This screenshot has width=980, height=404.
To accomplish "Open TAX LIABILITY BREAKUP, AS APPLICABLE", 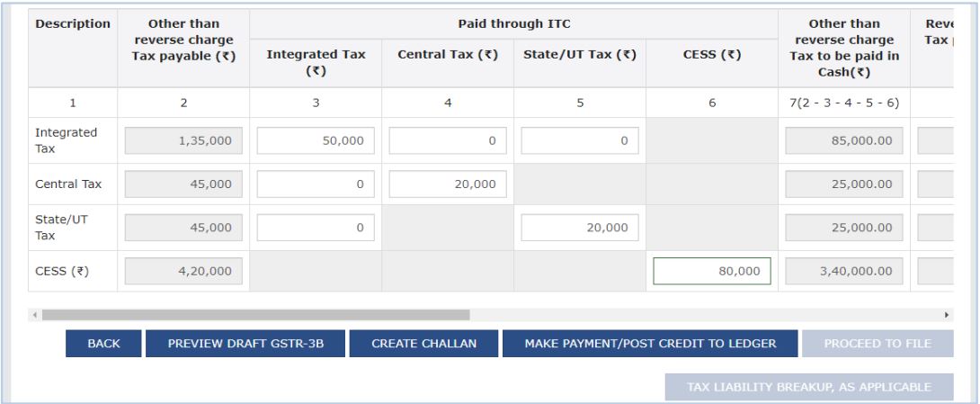I will coord(808,388).
